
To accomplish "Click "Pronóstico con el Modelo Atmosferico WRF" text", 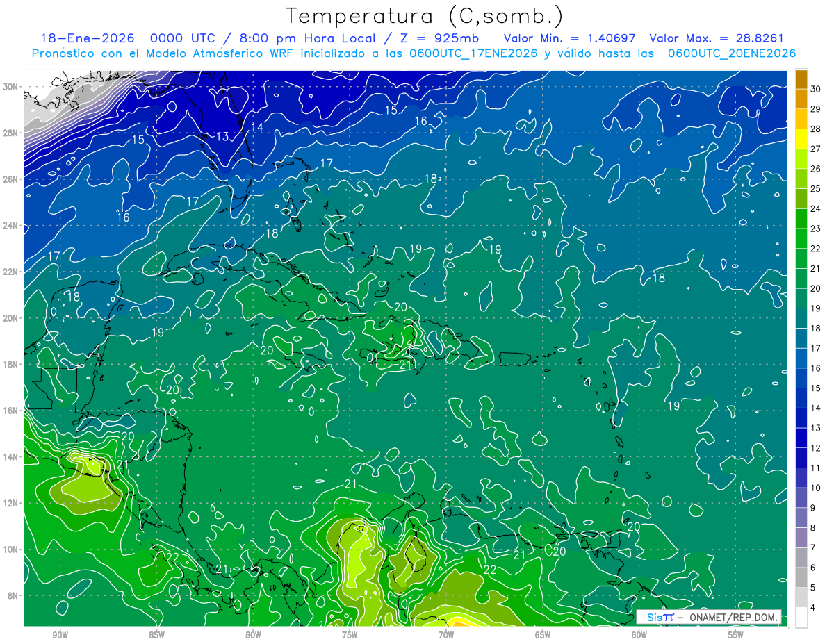I will coord(163,53).
